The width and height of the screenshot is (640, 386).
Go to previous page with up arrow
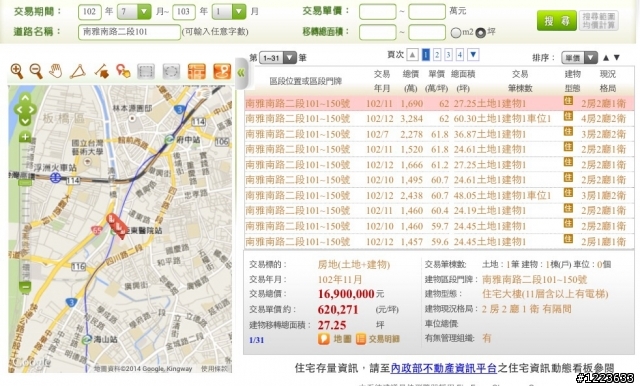click(413, 54)
